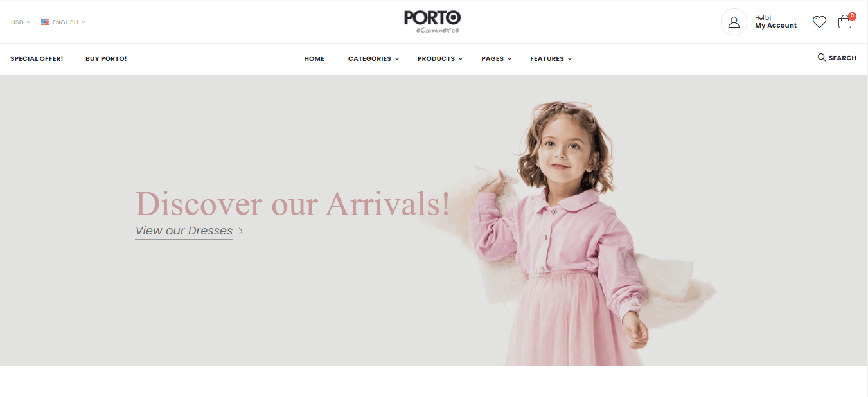Go to the Home menu item
The width and height of the screenshot is (868, 397).
click(314, 58)
